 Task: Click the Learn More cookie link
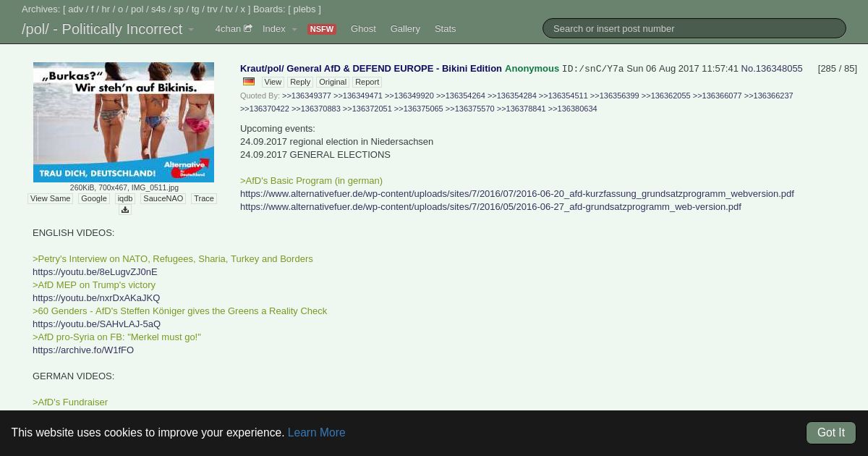(x=316, y=432)
